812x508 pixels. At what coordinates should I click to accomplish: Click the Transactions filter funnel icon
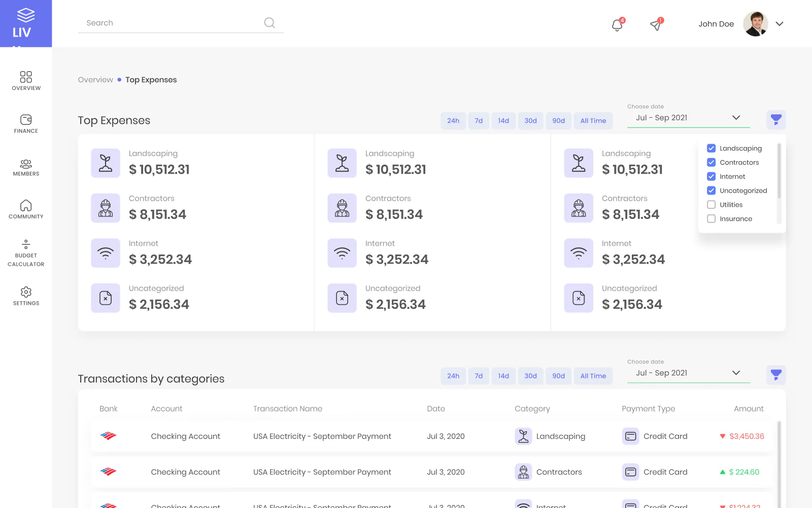tap(776, 375)
